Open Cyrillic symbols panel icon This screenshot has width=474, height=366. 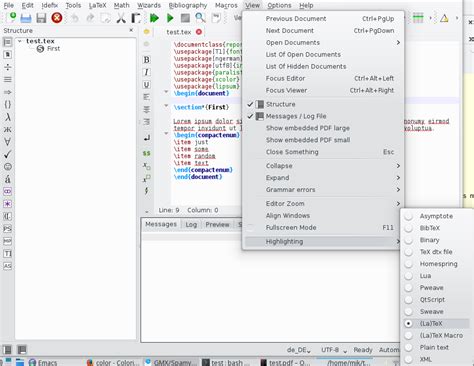8,129
